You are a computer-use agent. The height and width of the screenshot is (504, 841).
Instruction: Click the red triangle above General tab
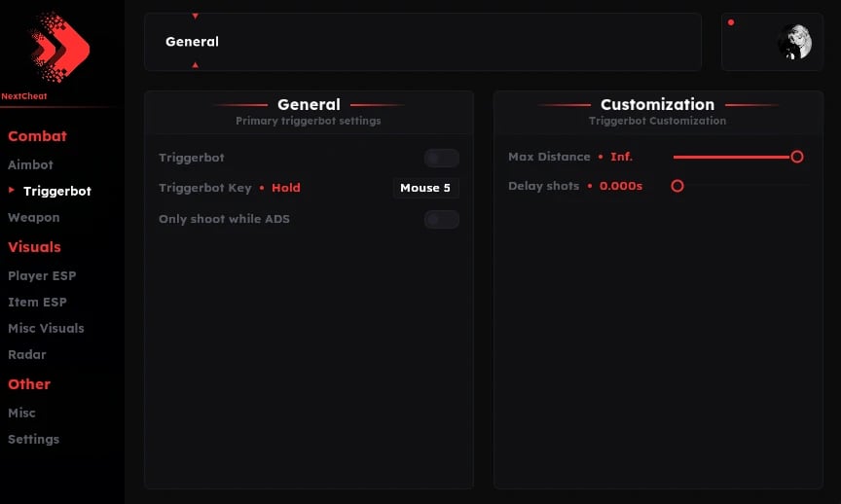[x=196, y=17]
